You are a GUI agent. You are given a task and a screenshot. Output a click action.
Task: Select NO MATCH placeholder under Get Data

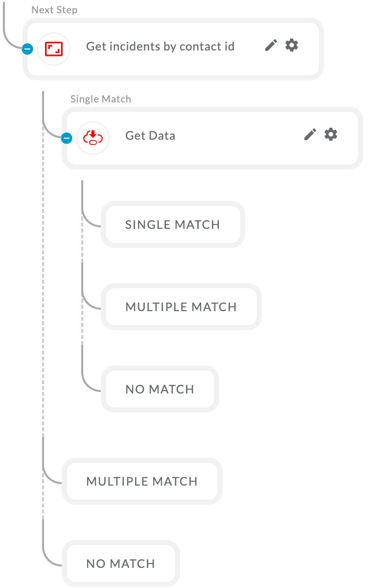tap(160, 389)
